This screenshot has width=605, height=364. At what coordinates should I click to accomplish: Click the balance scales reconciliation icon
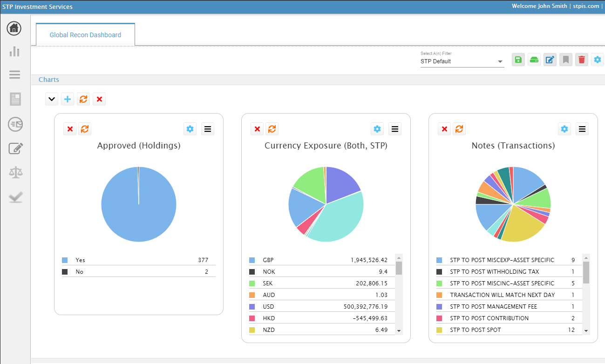click(14, 172)
